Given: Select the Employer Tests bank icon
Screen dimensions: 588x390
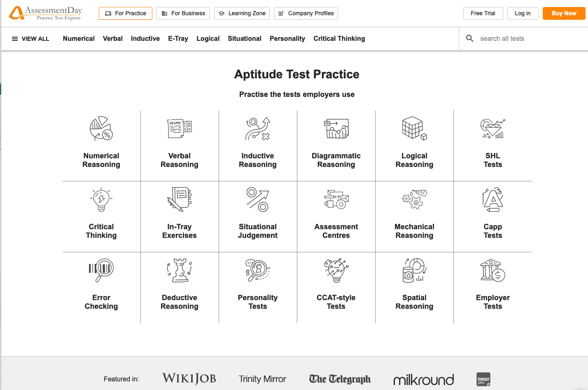Looking at the screenshot, I should click(493, 270).
